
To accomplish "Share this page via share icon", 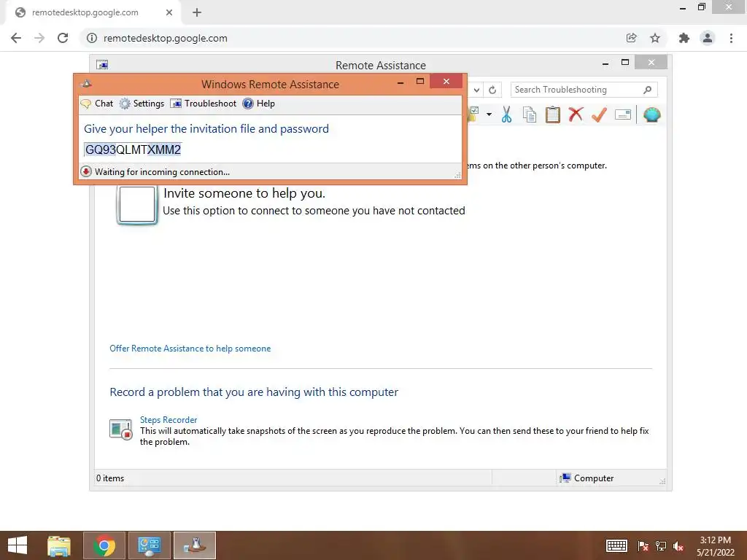I will click(x=631, y=38).
